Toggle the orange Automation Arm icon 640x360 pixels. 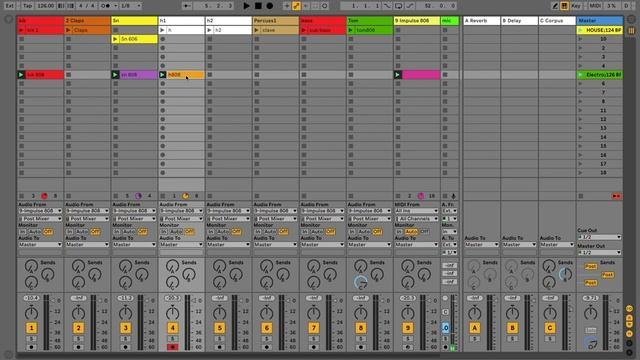tap(296, 6)
